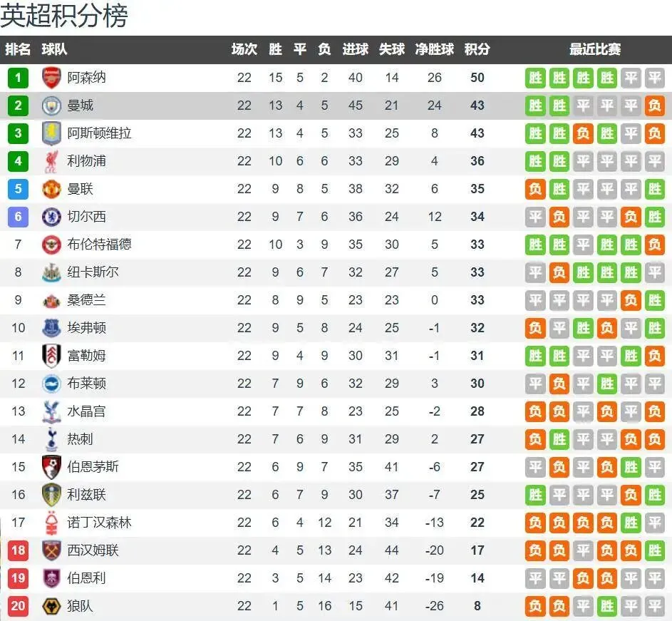Click the green rank 1 badge
Image resolution: width=672 pixels, height=621 pixels.
[x=18, y=78]
